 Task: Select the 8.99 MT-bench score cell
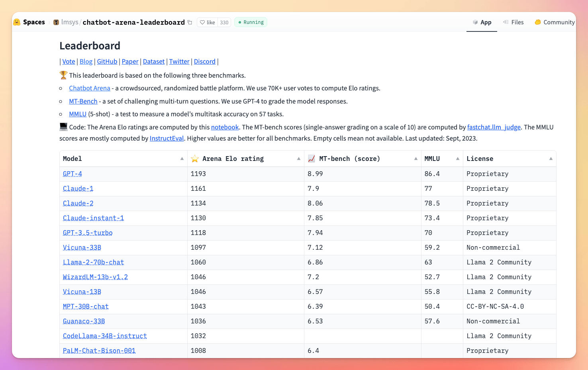coord(363,174)
